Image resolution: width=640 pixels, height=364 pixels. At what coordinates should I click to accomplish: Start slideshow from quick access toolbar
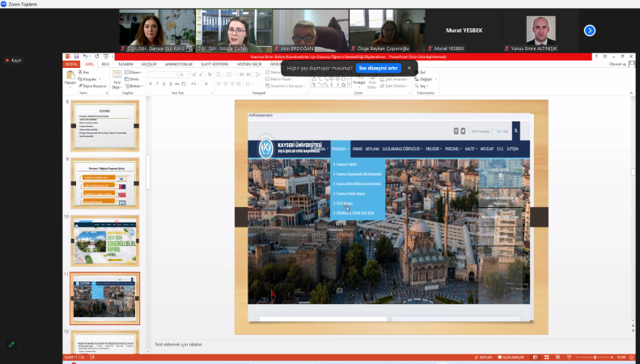pos(106,57)
